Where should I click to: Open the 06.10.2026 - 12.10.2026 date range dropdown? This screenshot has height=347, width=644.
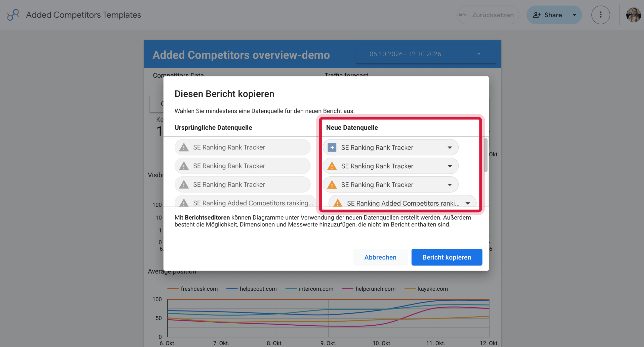pos(426,54)
